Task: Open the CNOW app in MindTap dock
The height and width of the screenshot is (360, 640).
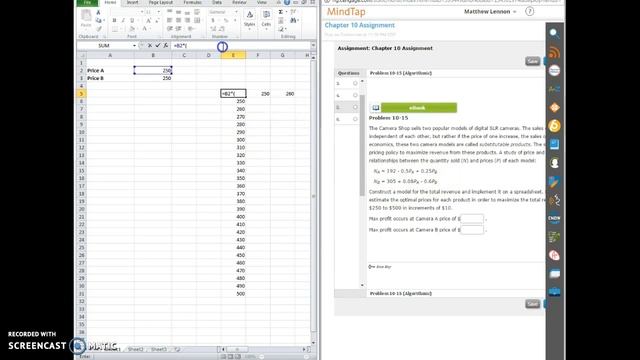Action: coord(554,219)
